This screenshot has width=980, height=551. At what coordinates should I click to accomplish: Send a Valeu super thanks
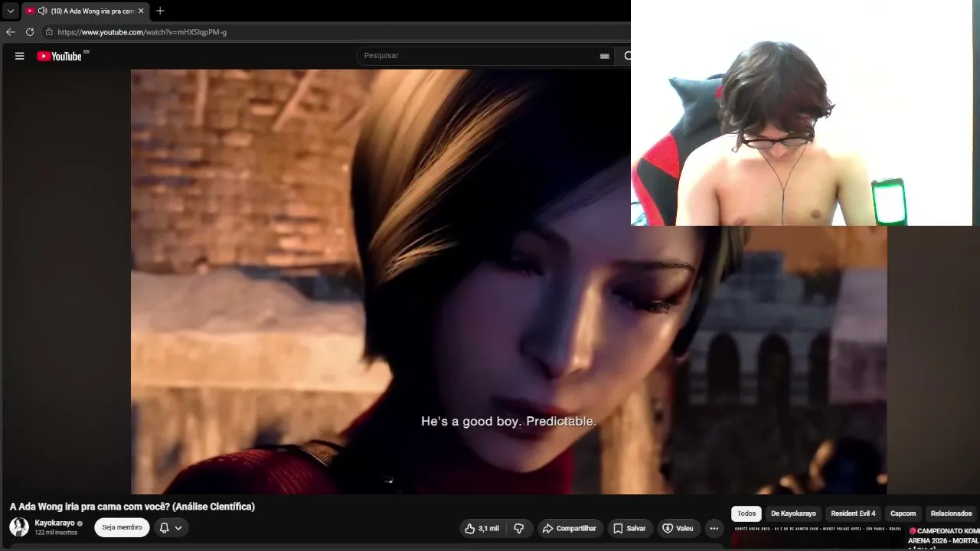(x=678, y=528)
